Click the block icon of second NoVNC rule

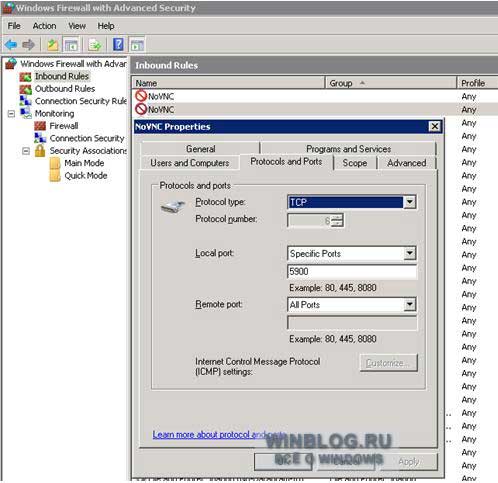click(x=141, y=109)
